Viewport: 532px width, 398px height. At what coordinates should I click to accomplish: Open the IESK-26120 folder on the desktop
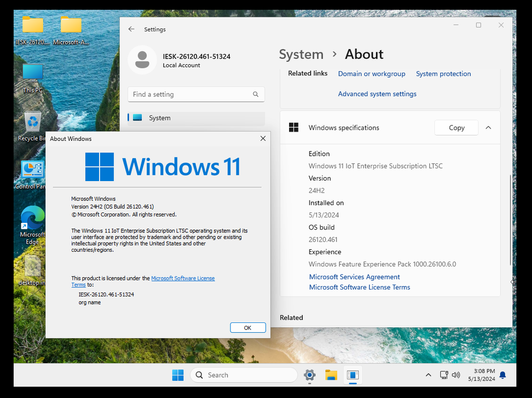[x=32, y=30]
